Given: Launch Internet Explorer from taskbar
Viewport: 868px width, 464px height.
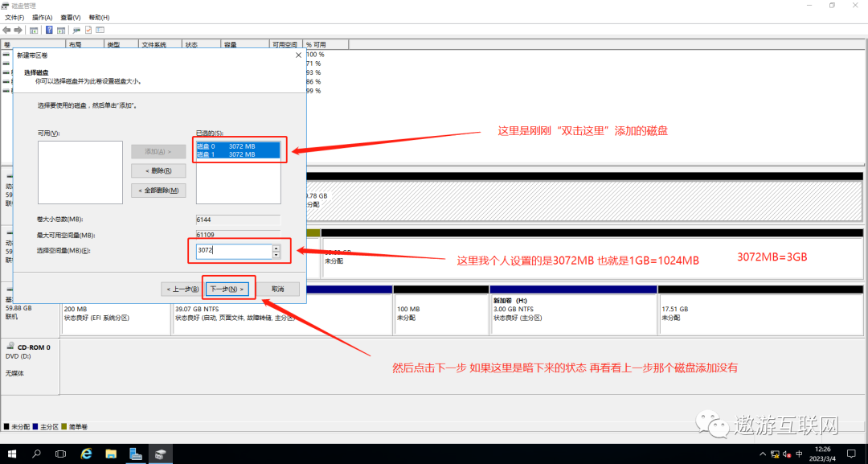Looking at the screenshot, I should pyautogui.click(x=86, y=454).
